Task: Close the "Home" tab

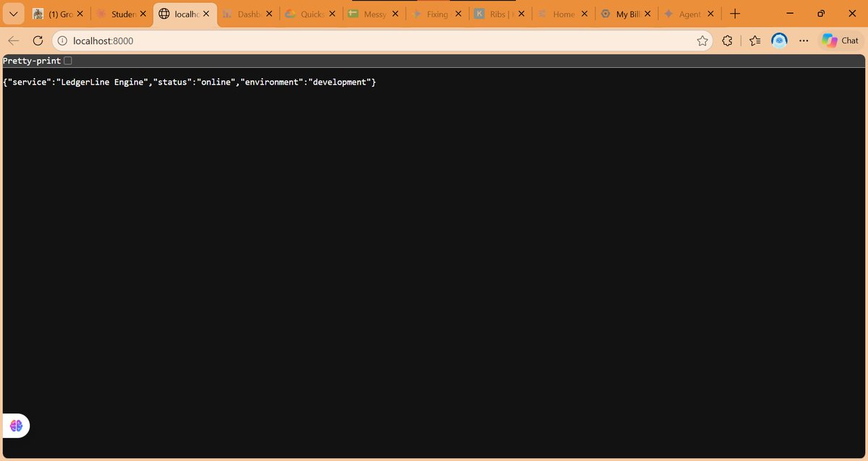Action: point(584,14)
